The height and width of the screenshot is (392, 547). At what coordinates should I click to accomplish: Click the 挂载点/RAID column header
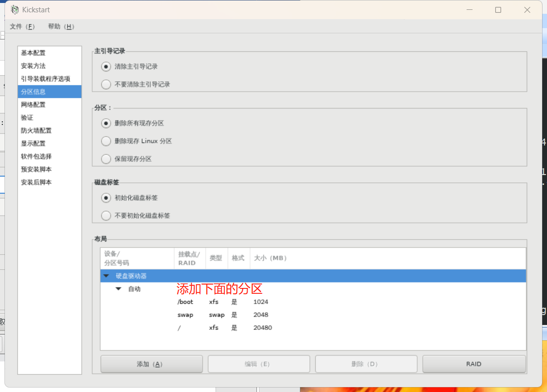click(190, 258)
